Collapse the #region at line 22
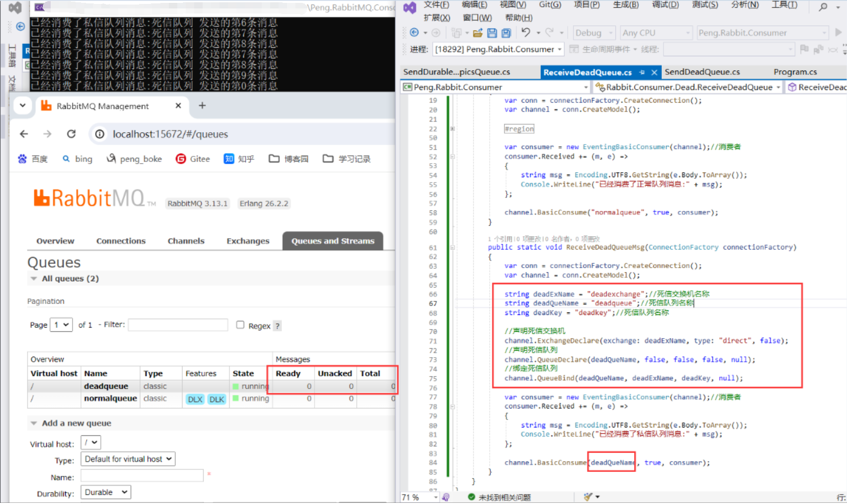 (x=452, y=129)
